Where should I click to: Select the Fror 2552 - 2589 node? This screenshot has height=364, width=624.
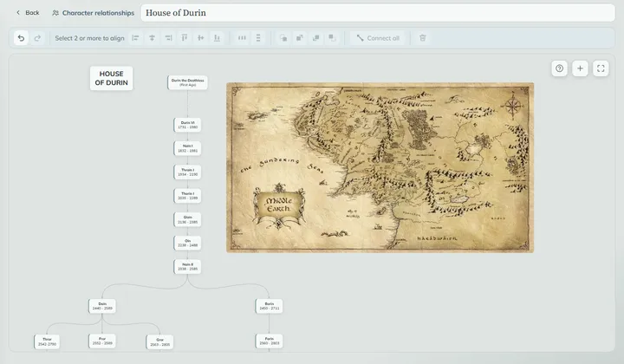point(102,341)
